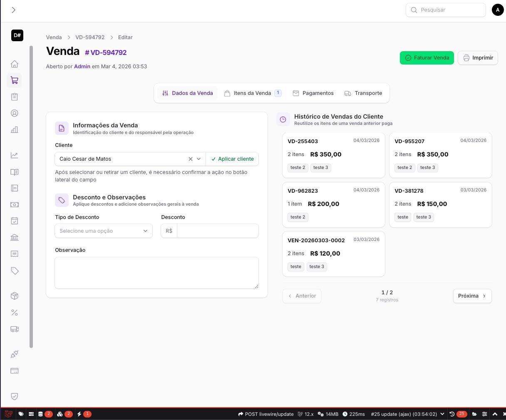Open the Tipo de Desconto dropdown

tap(103, 231)
